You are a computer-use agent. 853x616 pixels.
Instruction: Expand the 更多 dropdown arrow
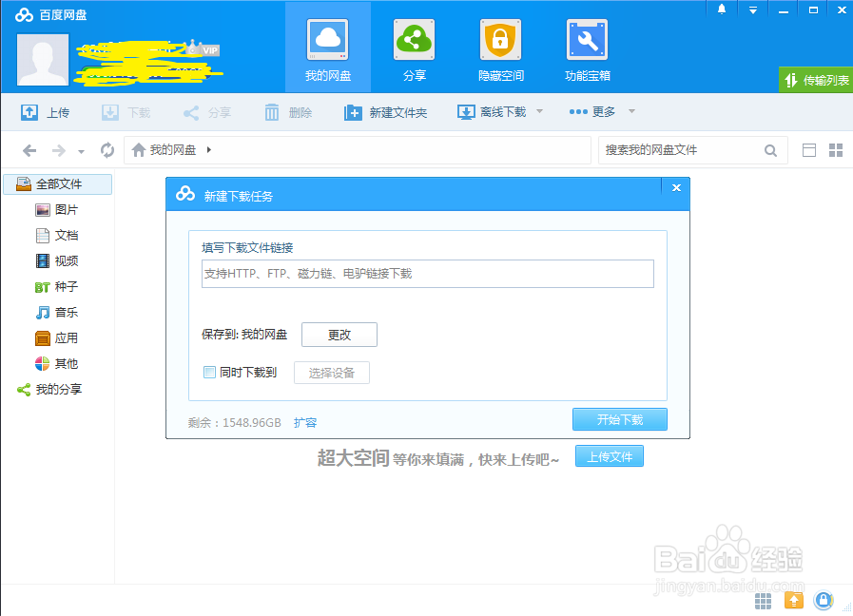(x=631, y=111)
